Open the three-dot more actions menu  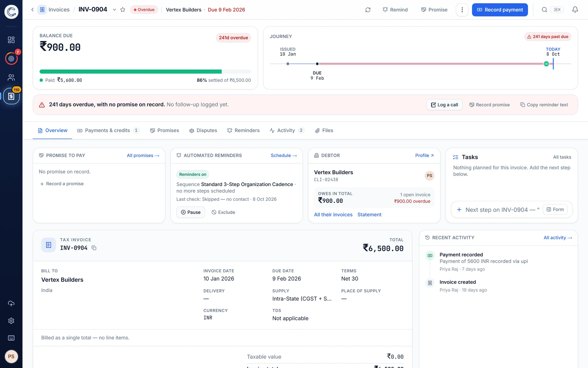pyautogui.click(x=462, y=10)
